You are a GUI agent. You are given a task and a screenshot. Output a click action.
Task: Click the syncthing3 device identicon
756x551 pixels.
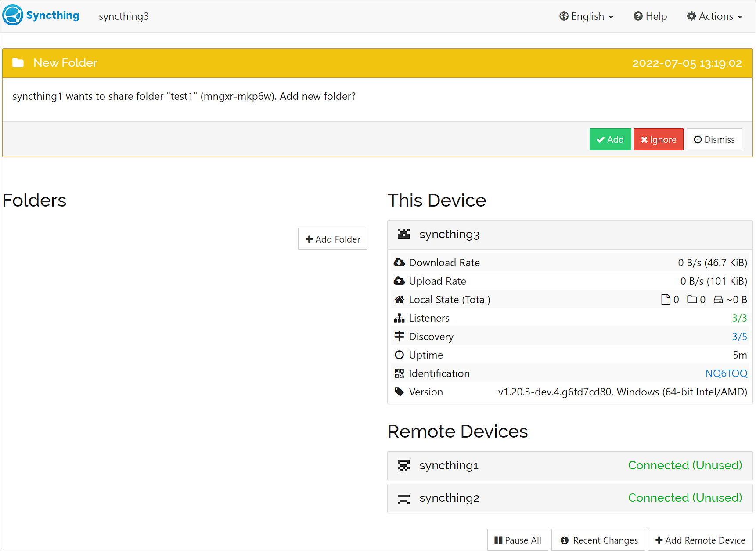403,234
